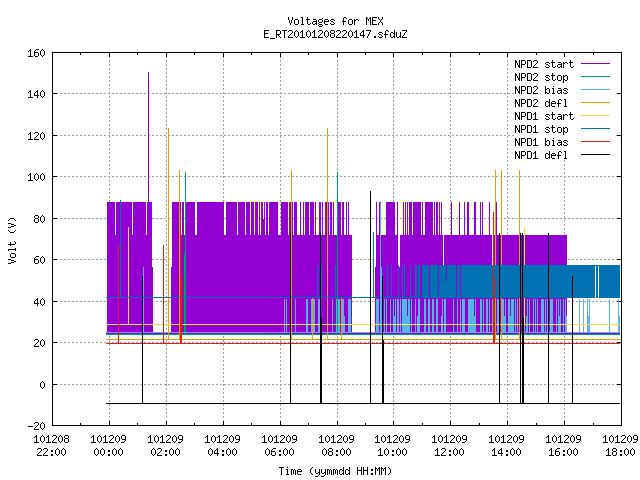
Task: Click the 101209 18:00 x-axis tick
Action: point(620,446)
